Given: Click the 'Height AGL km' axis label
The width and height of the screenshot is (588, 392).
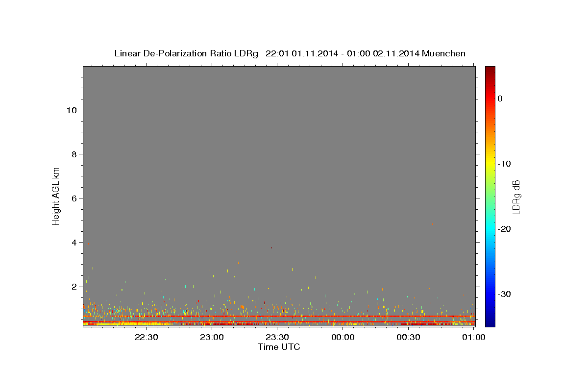Looking at the screenshot, I should coord(56,196).
